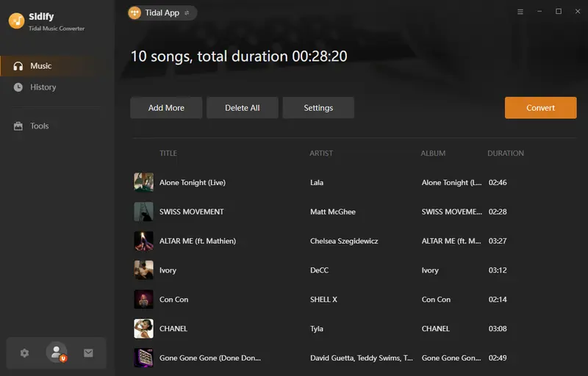588x376 pixels.
Task: Click the album cell in the Con Con row
Action: (436, 300)
